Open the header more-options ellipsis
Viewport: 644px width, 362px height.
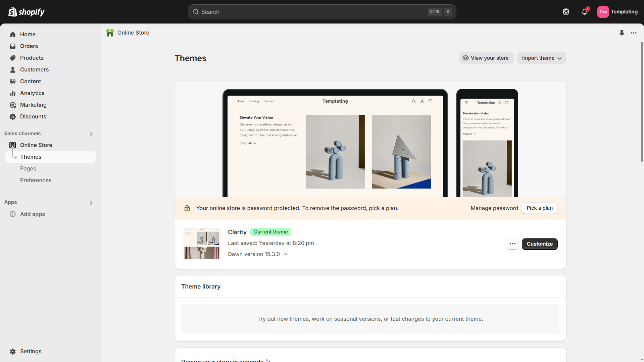coord(634,33)
